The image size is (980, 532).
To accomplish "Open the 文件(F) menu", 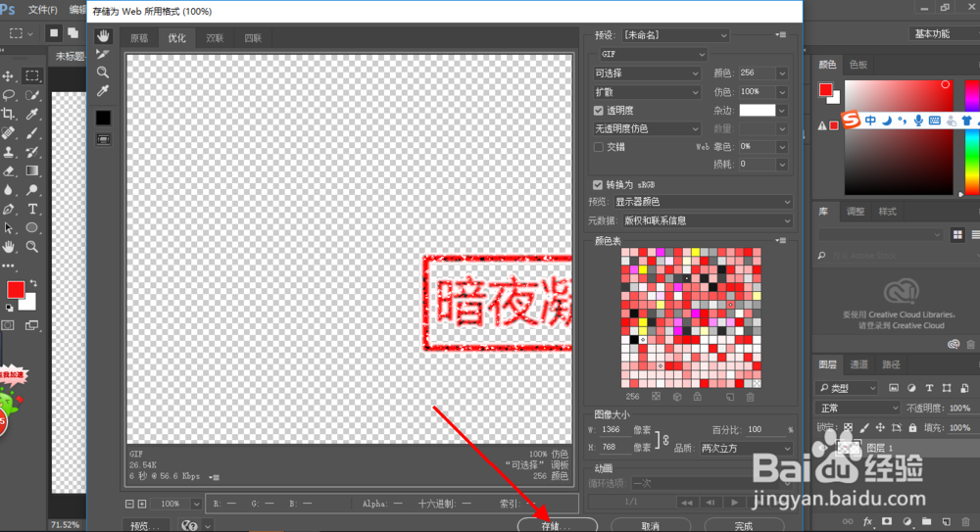I will click(x=43, y=10).
